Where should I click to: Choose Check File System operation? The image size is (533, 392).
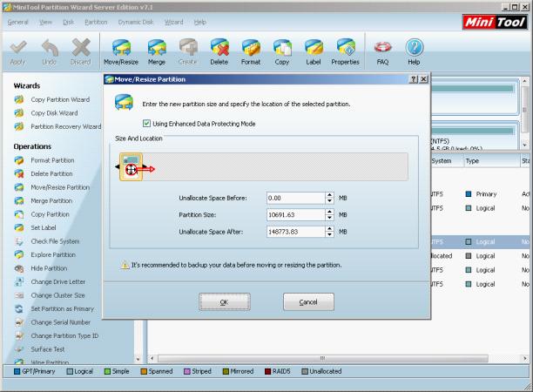point(55,241)
